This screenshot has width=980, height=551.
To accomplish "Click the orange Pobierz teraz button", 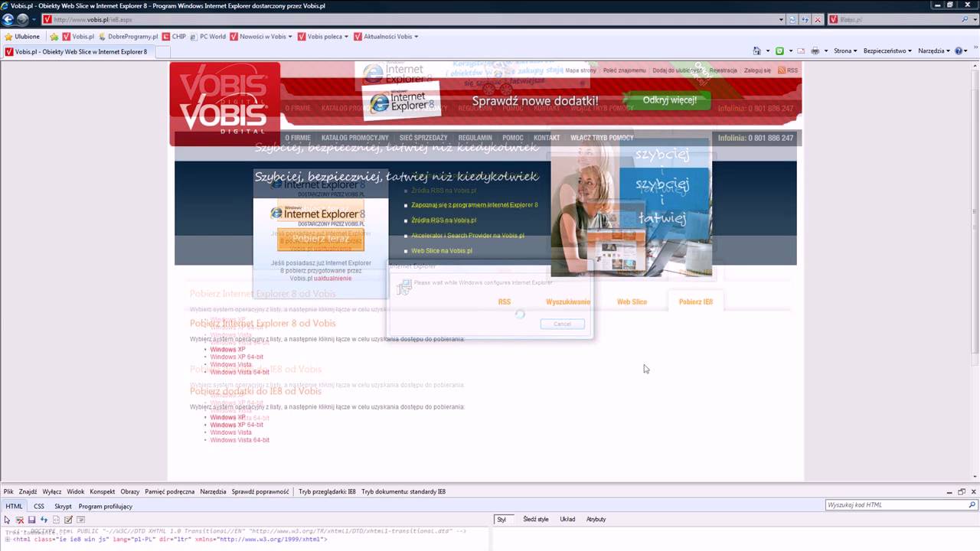I will (x=321, y=239).
